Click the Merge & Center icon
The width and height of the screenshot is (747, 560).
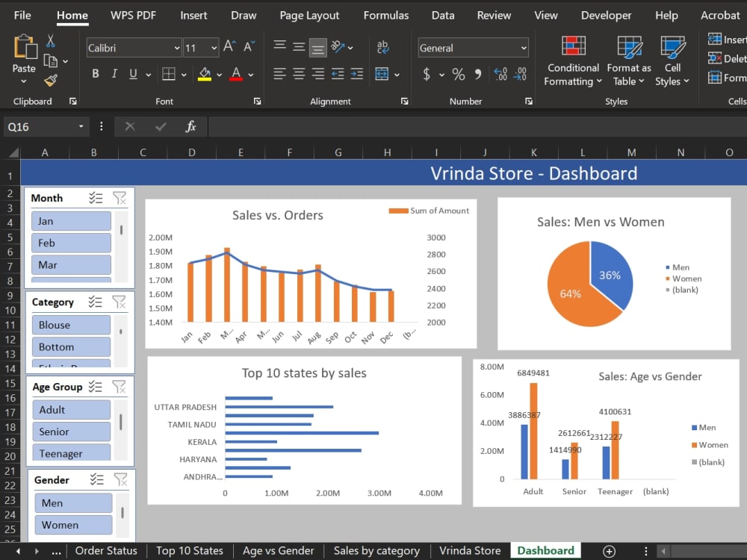tap(382, 74)
